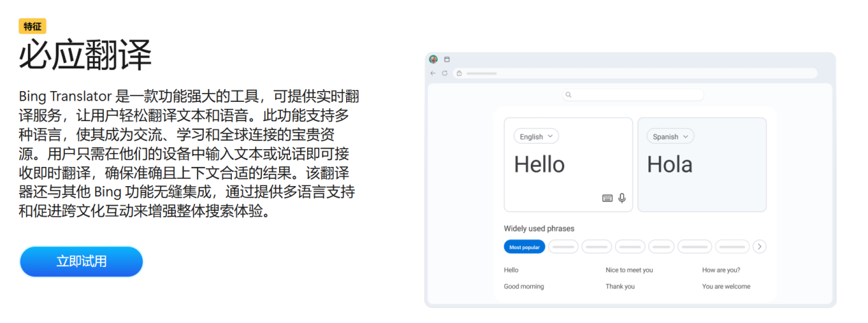Click the mockup browser address bar
This screenshot has width=868, height=323.
coord(635,73)
